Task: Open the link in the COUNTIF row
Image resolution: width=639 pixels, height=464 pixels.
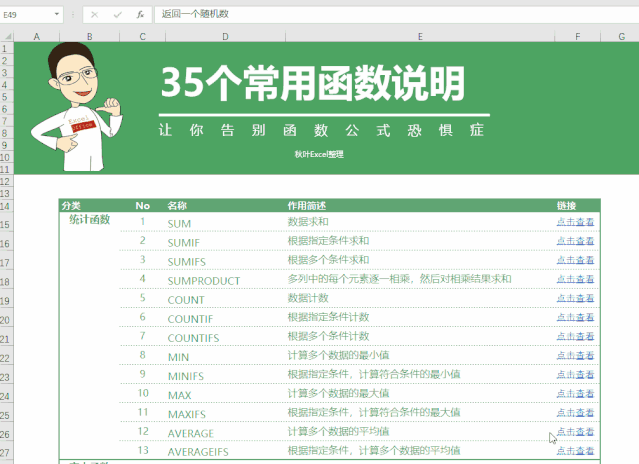Action: tap(575, 317)
